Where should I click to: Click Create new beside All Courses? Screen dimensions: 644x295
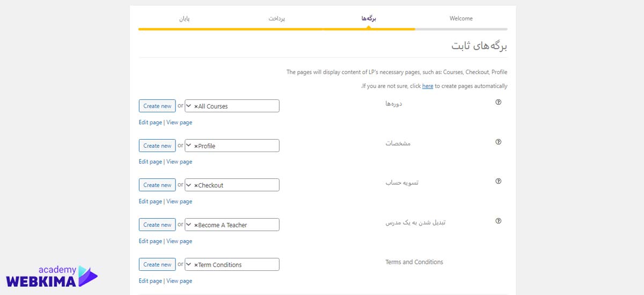click(157, 106)
